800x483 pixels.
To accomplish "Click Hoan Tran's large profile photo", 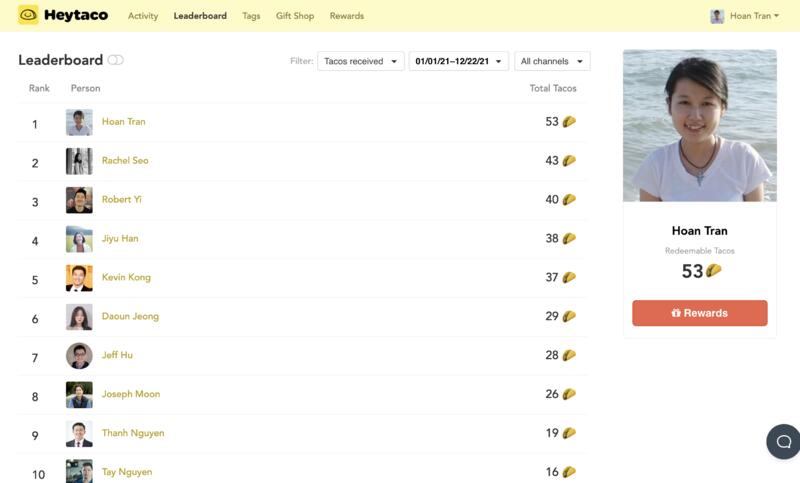I will pyautogui.click(x=699, y=125).
